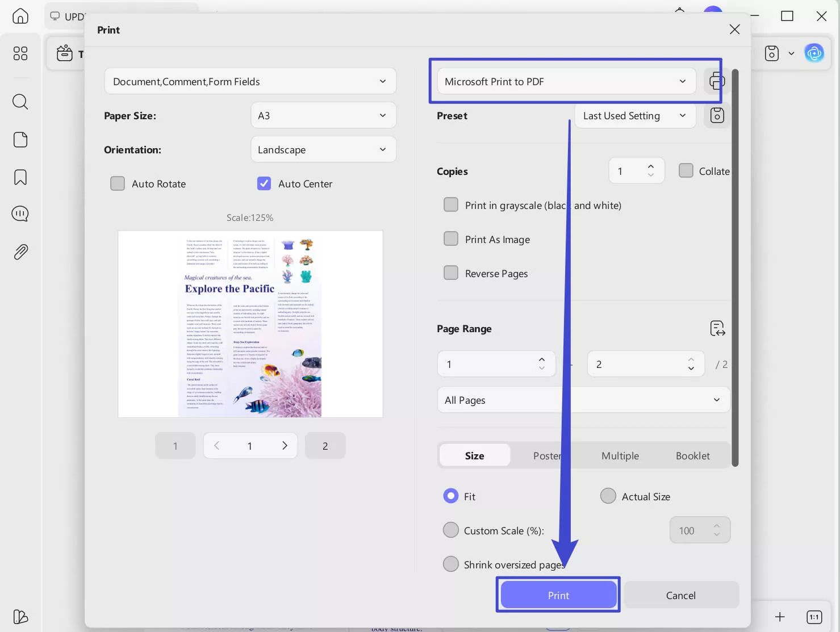Open the Attachments panel via the paperclip icon

click(20, 252)
